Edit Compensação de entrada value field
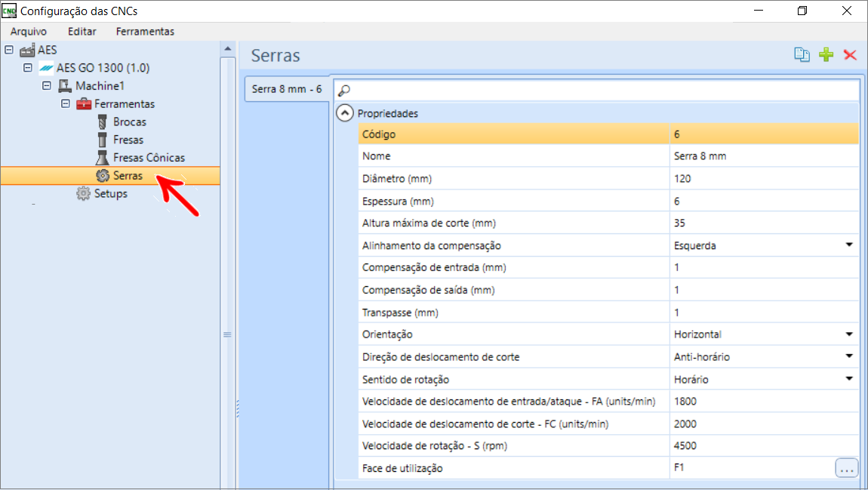This screenshot has height=490, width=868. (x=764, y=267)
